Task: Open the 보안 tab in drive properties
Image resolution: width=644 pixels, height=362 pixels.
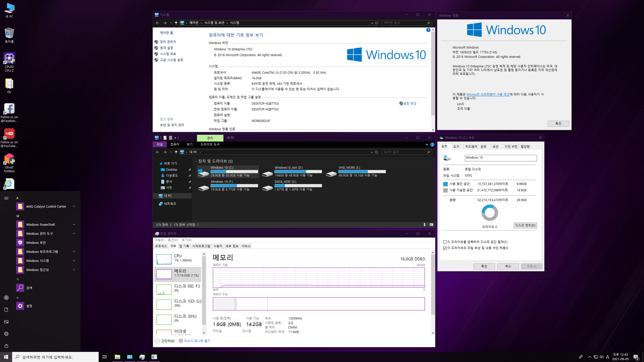Action: (x=496, y=147)
